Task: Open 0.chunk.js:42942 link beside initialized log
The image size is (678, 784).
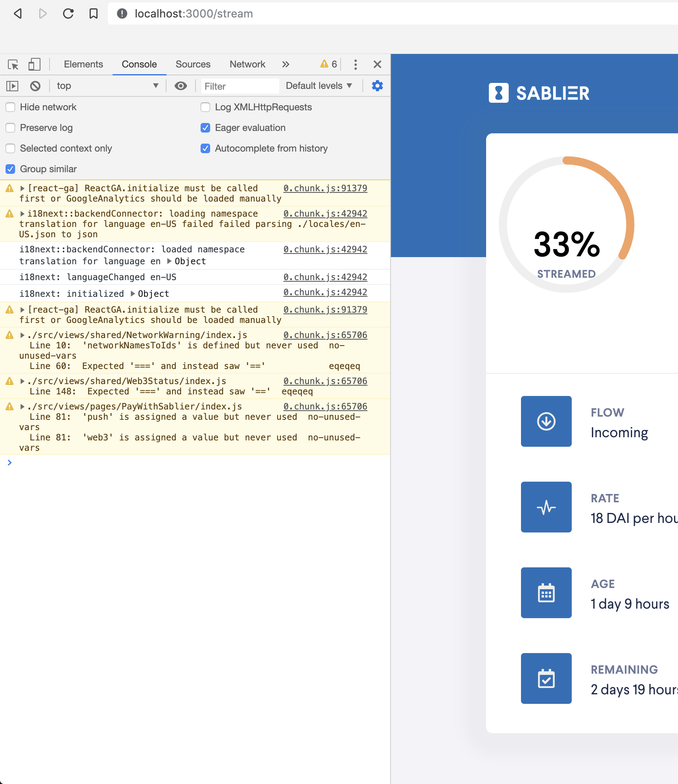Action: pos(325,292)
